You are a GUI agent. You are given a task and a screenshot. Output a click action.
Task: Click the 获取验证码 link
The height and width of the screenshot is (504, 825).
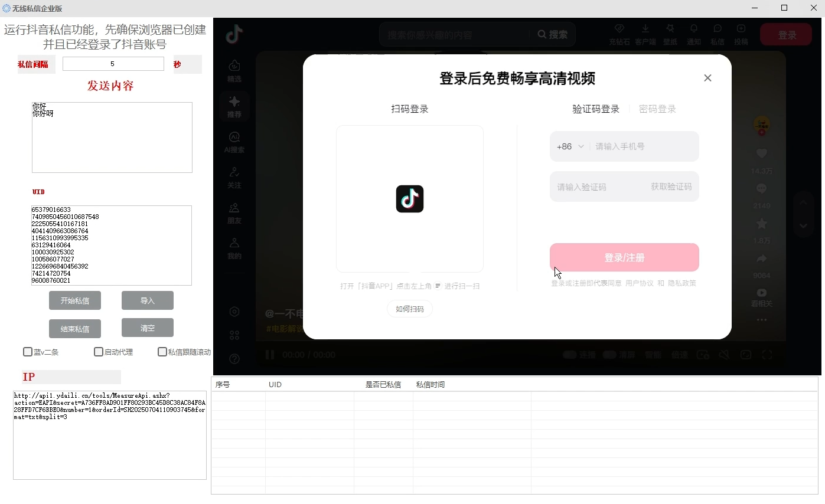(x=671, y=186)
